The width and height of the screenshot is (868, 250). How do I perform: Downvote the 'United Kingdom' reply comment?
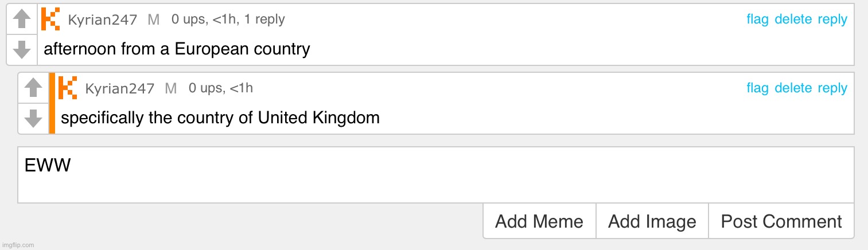pyautogui.click(x=33, y=118)
